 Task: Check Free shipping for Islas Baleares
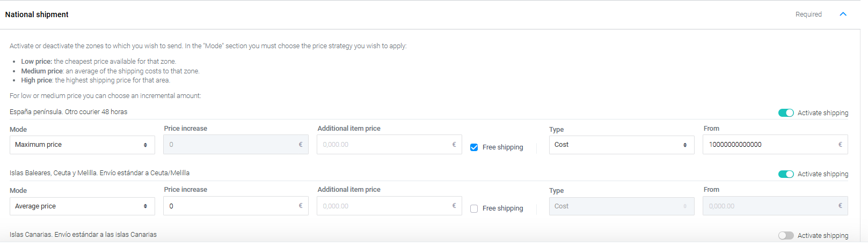coord(474,209)
